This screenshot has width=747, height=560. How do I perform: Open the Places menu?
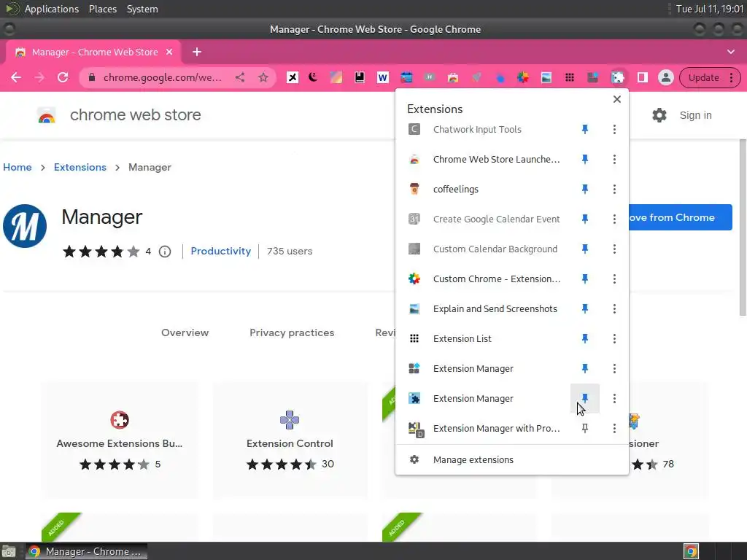pos(103,9)
